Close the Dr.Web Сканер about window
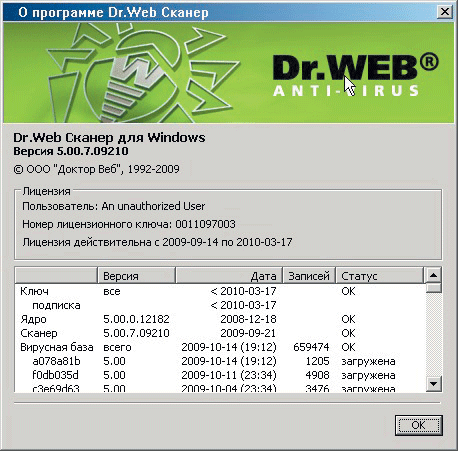 point(445,12)
